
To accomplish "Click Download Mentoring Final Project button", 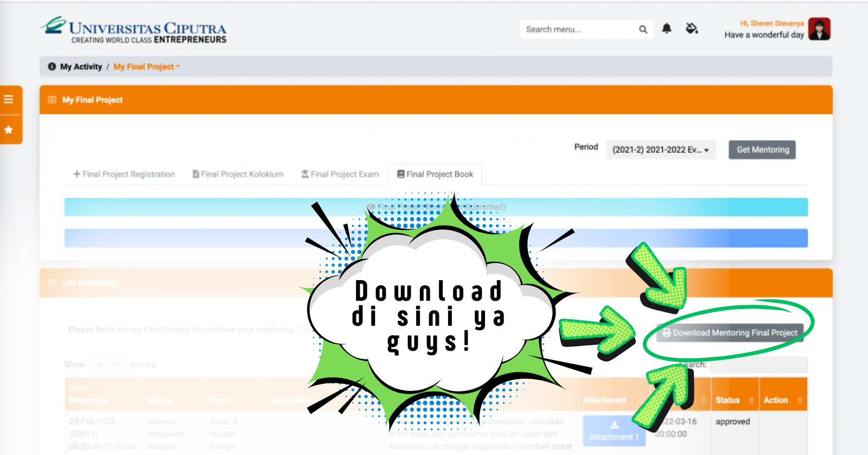I will (730, 333).
